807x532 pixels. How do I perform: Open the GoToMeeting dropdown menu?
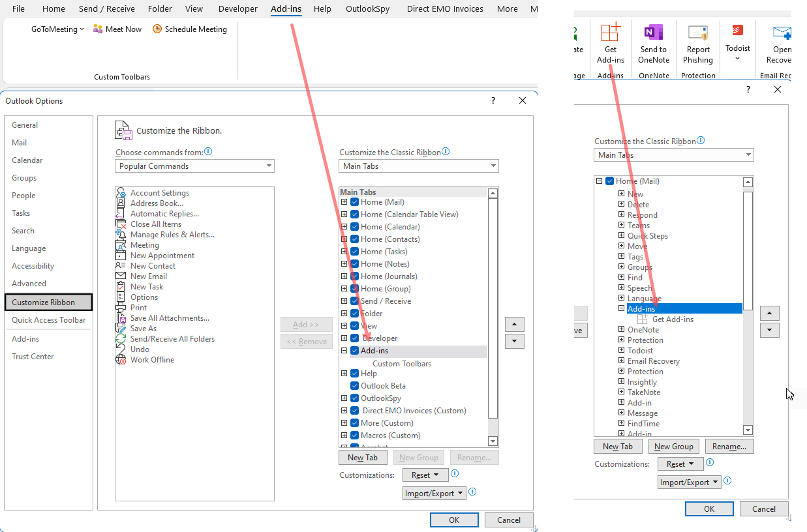(58, 29)
